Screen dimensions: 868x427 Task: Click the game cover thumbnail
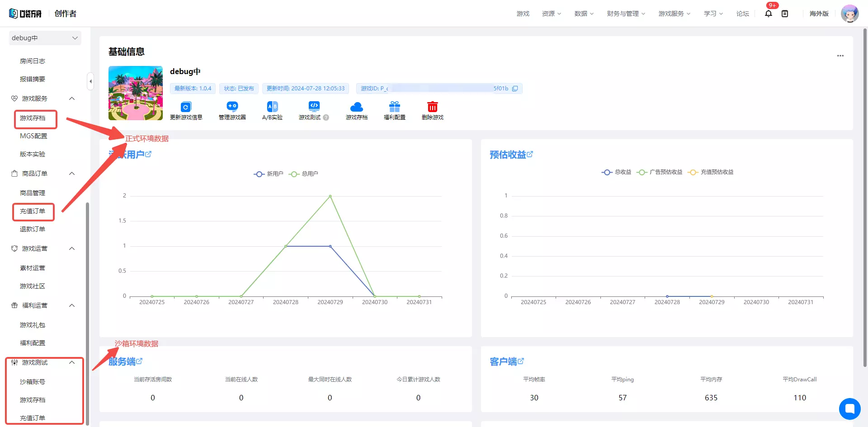tap(136, 93)
